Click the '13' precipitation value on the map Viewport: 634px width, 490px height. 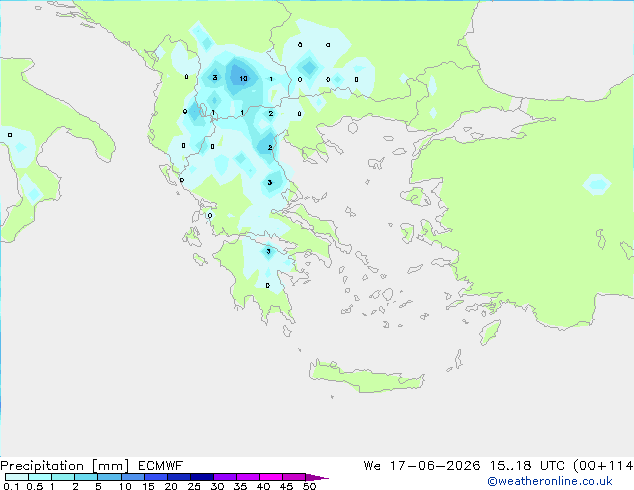click(243, 78)
